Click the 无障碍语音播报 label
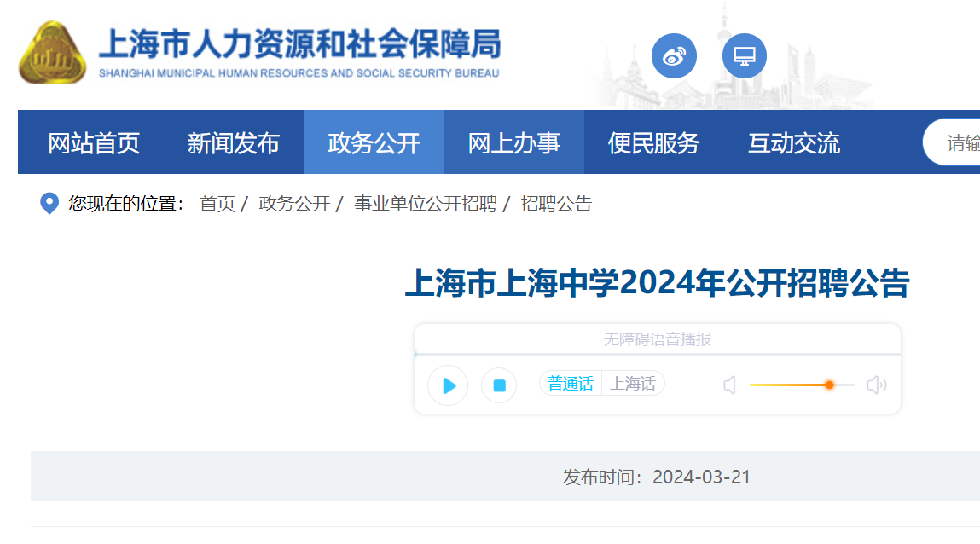 pos(658,339)
